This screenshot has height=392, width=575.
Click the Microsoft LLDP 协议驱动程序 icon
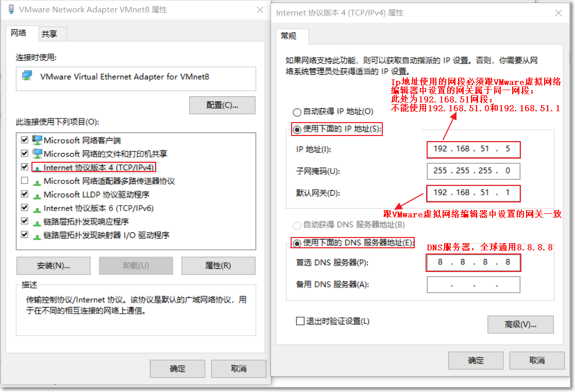pyautogui.click(x=37, y=195)
